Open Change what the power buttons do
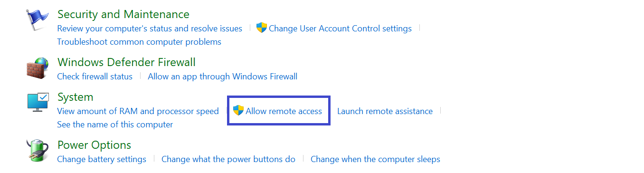This screenshot has width=644, height=173. (228, 159)
